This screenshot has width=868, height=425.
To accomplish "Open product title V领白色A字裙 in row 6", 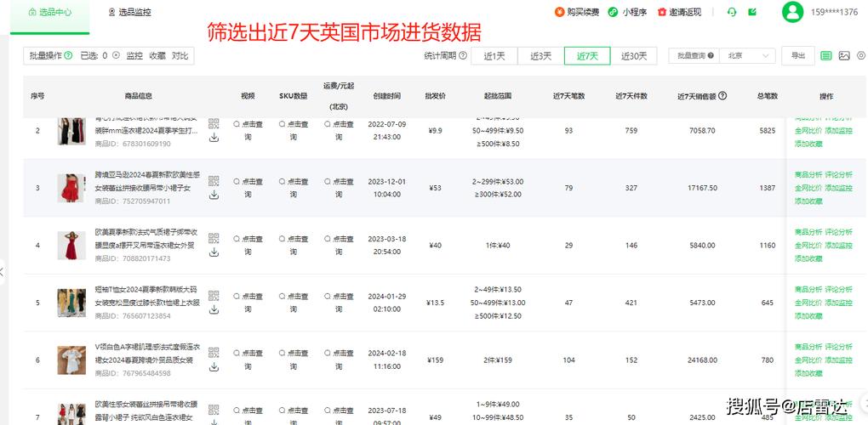I will coord(146,353).
